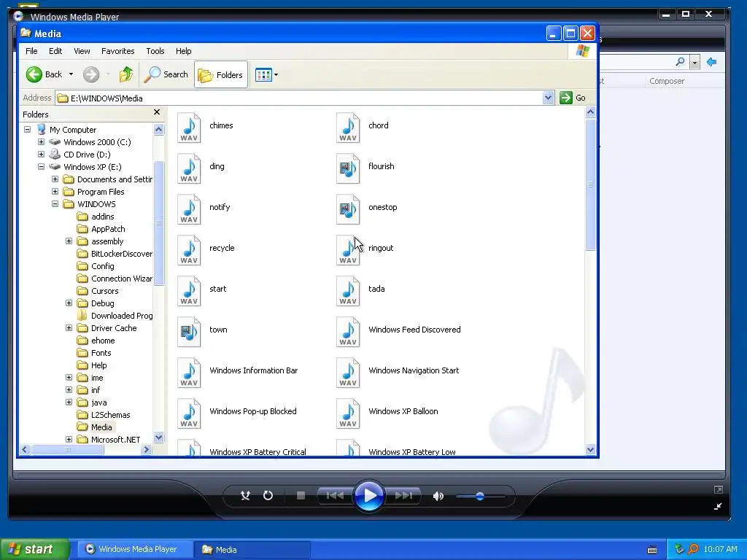Click Play in Windows Media Player
The height and width of the screenshot is (560, 747).
pyautogui.click(x=368, y=496)
